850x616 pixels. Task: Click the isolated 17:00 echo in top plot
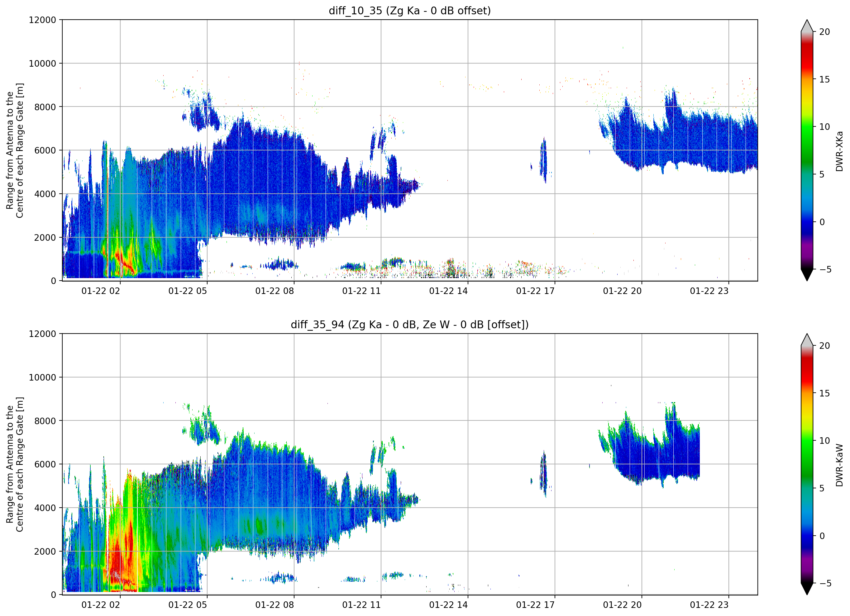(543, 160)
